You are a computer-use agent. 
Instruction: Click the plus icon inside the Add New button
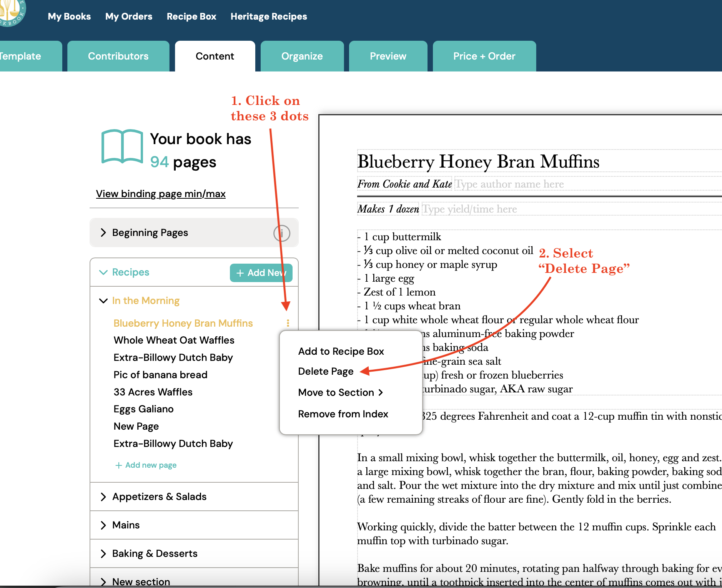(240, 273)
